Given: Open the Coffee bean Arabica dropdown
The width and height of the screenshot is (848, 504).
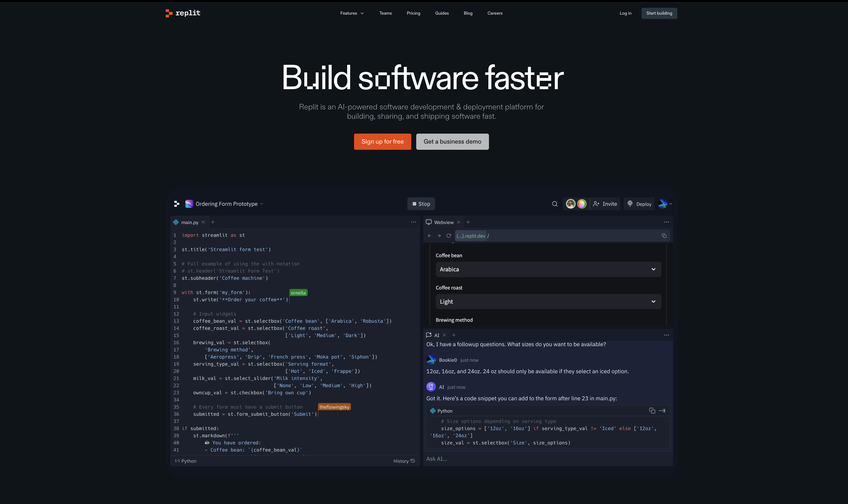Looking at the screenshot, I should coord(548,269).
